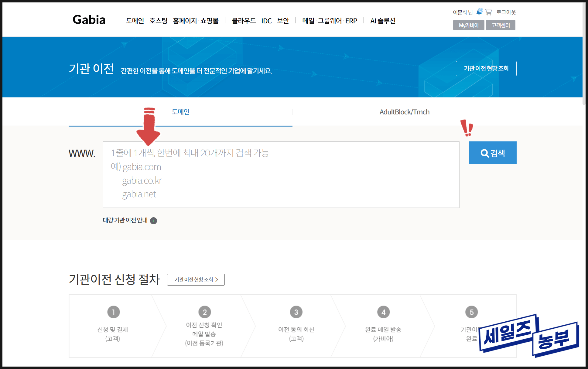Click the 기관 이전 현황 조회 banner button
Viewport: 588px width, 369px height.
click(x=486, y=69)
